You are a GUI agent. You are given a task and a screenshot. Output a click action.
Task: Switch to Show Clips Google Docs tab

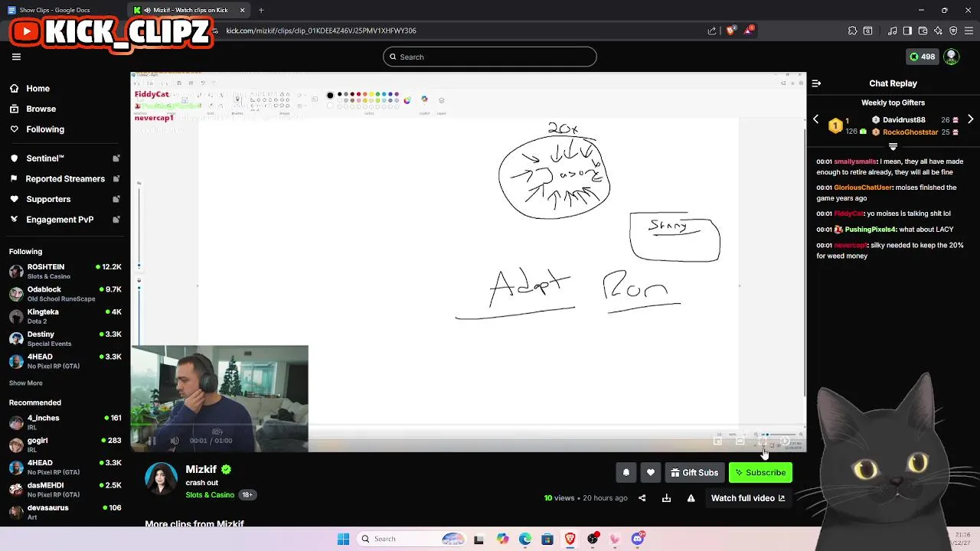63,10
